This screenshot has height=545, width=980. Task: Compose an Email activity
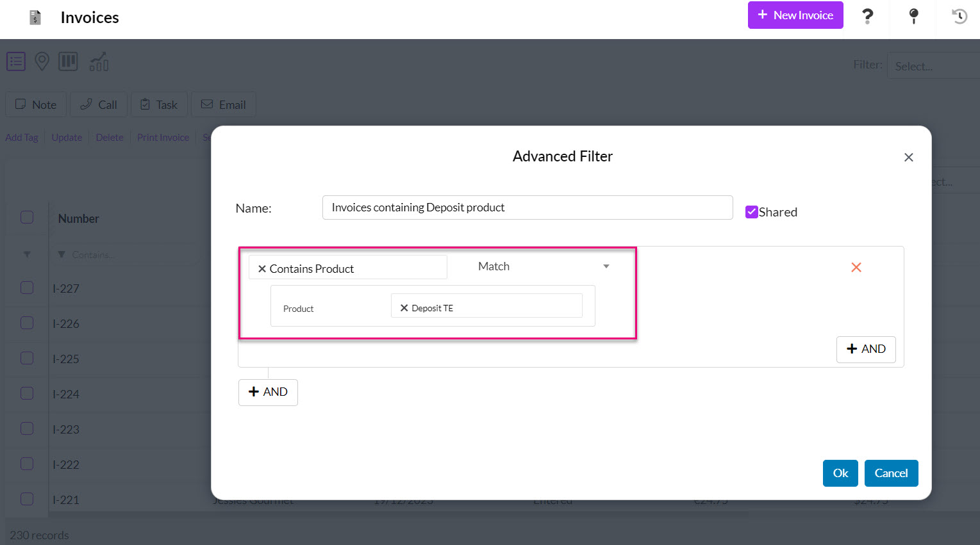(224, 104)
